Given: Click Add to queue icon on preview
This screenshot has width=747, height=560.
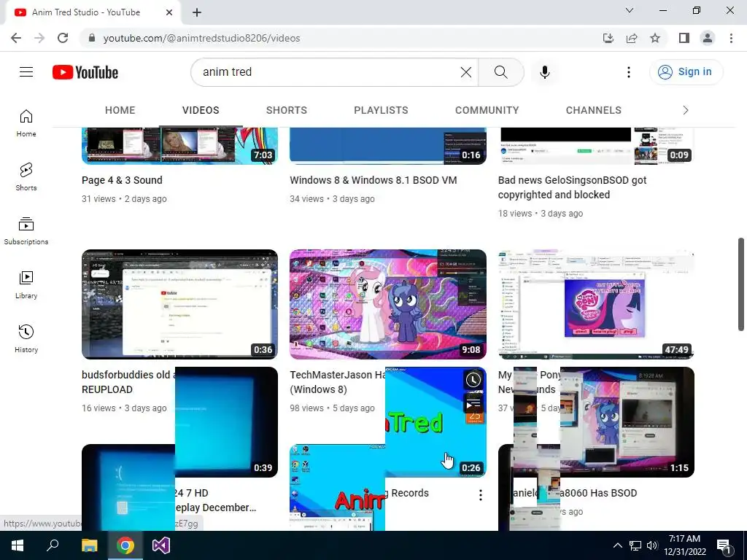Looking at the screenshot, I should (473, 405).
